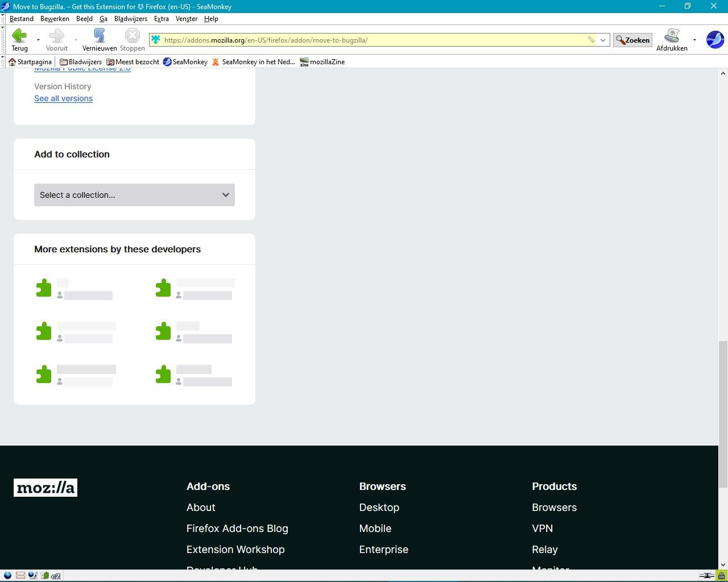
Task: Open the Extra menu
Action: (x=162, y=18)
